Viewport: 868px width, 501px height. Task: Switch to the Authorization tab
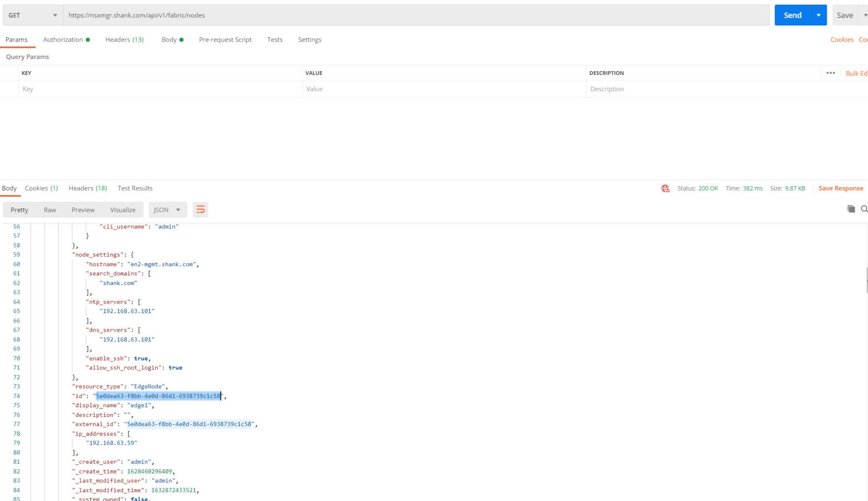[x=63, y=39]
